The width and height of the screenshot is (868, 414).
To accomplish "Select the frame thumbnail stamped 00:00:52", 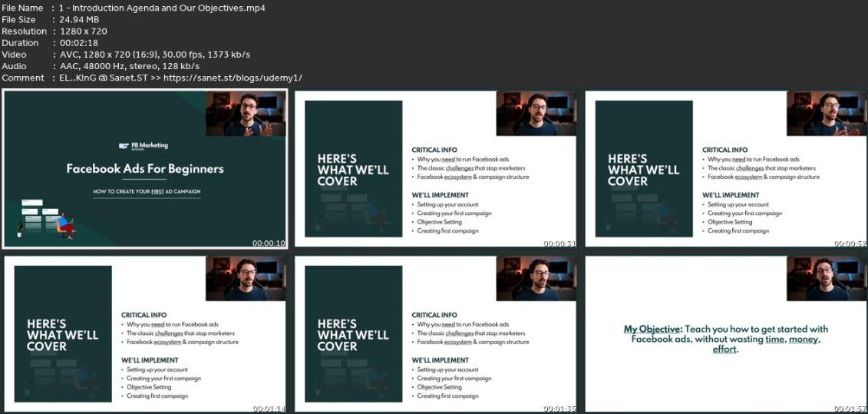I will (x=726, y=168).
